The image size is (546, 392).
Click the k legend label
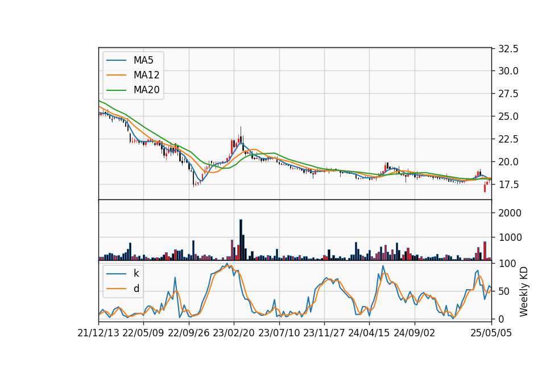(x=136, y=273)
